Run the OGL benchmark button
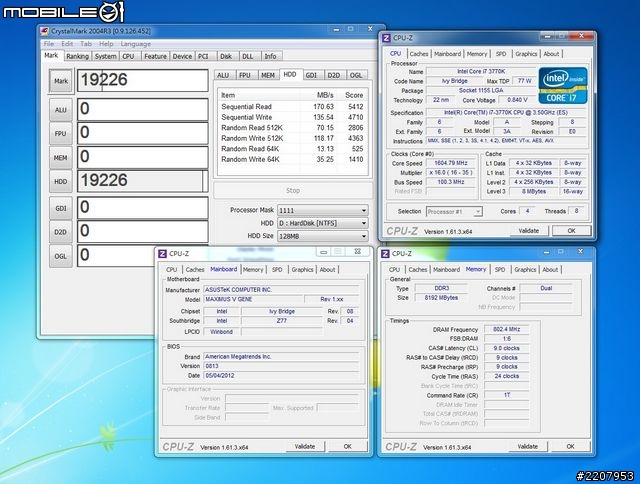Screen dimensions: 640x484 pyautogui.click(x=61, y=256)
